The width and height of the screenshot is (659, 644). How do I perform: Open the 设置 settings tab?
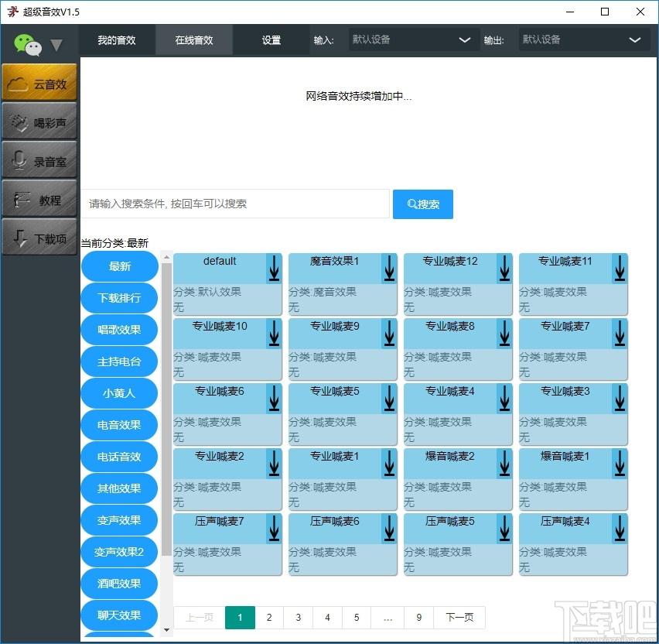coord(271,40)
